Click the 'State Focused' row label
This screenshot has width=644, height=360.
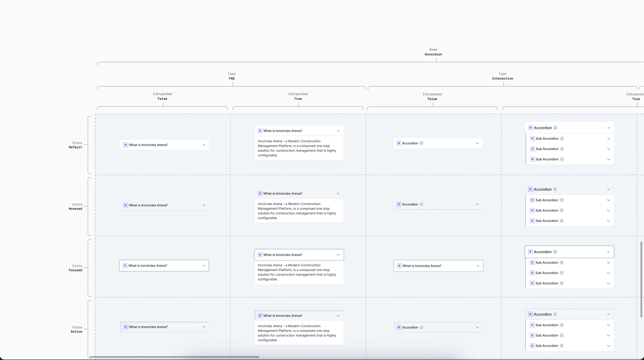[75, 268]
